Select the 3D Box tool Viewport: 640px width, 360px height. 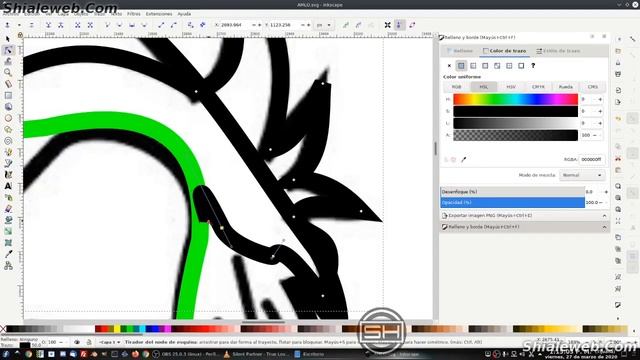pyautogui.click(x=8, y=107)
